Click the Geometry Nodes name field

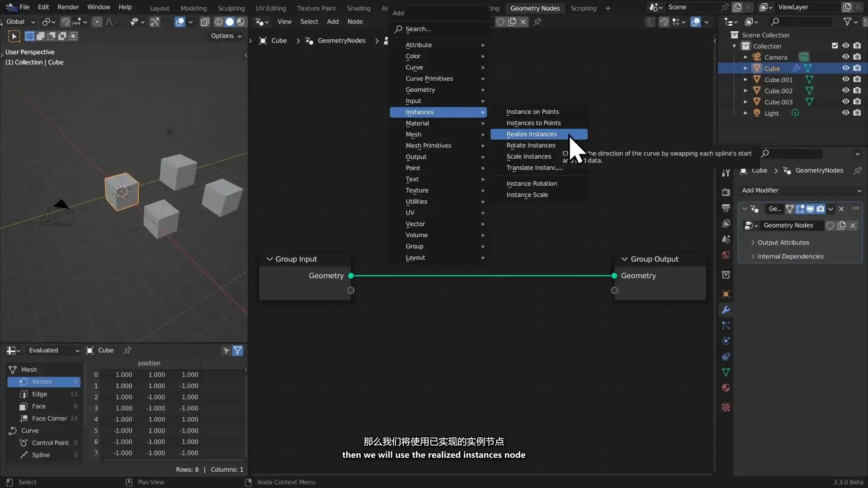click(792, 225)
